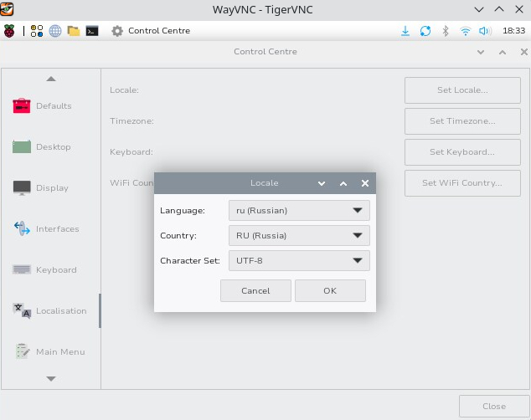Open the Country dropdown showing RU (Russia)

point(299,235)
